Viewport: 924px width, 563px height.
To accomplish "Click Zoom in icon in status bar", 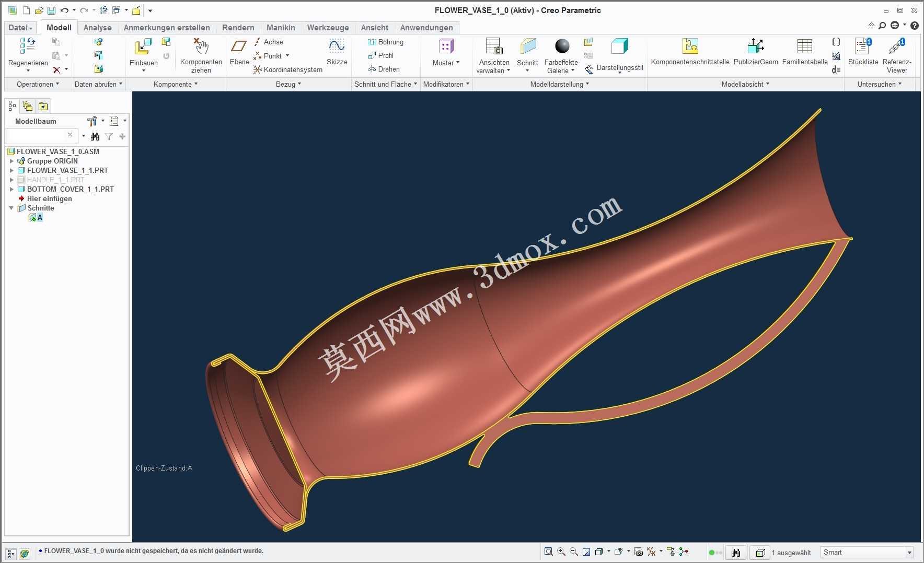I will pos(561,552).
